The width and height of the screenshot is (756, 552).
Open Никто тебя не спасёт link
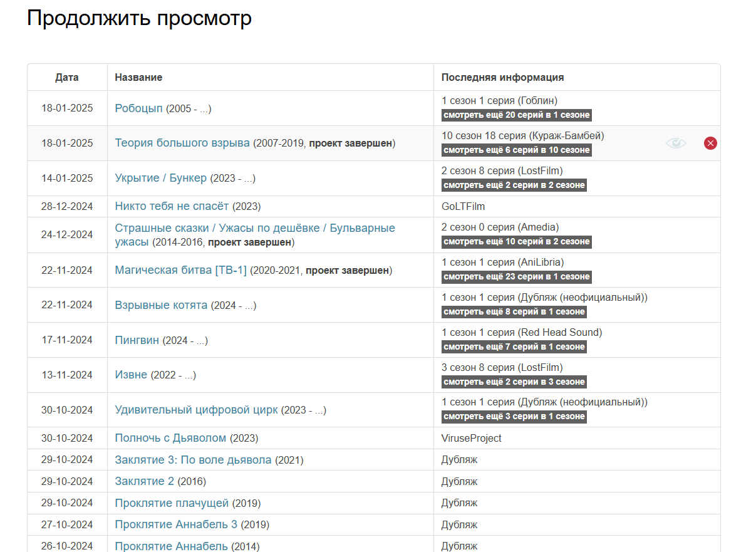tap(172, 206)
